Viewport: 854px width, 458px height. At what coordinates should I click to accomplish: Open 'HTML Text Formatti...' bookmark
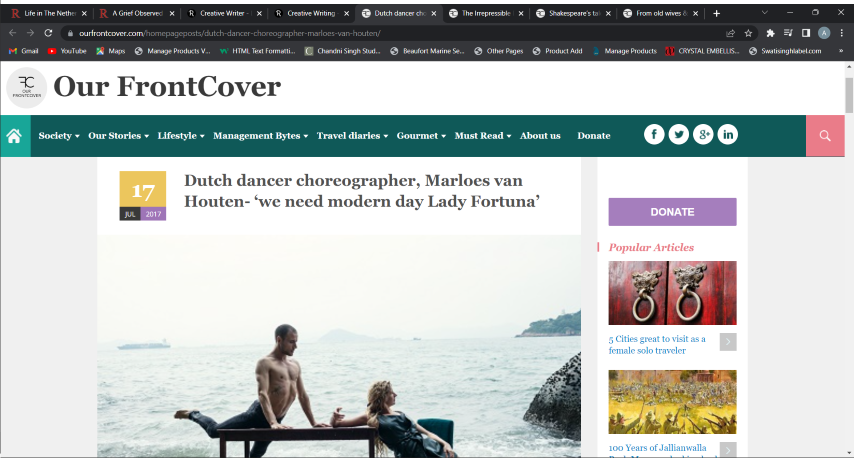(x=257, y=51)
